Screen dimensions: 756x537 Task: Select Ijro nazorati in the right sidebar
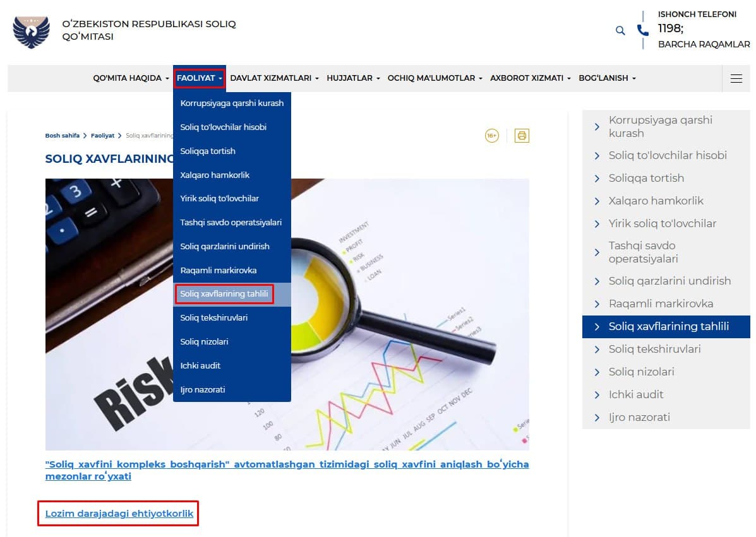pyautogui.click(x=640, y=417)
